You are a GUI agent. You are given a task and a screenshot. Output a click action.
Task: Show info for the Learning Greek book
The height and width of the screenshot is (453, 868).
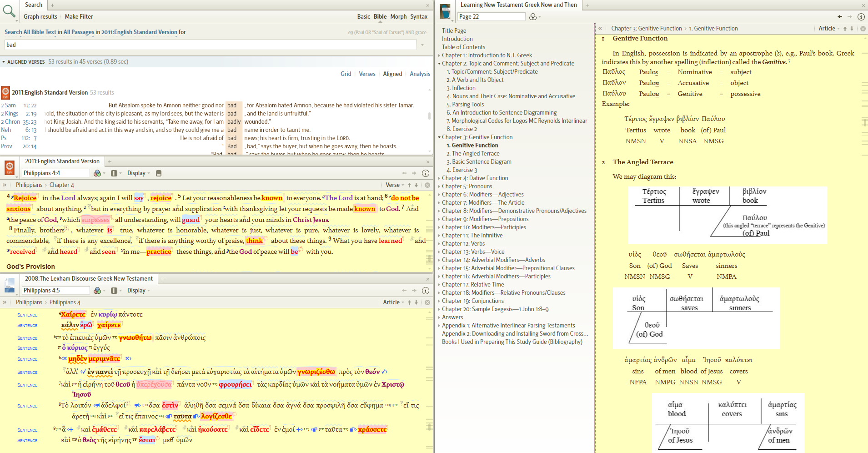[x=861, y=17]
